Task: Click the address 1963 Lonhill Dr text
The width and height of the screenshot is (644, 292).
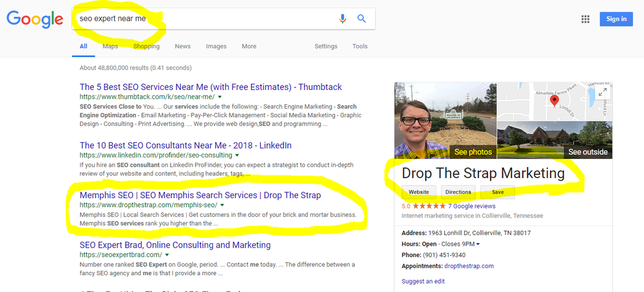Action: point(479,233)
